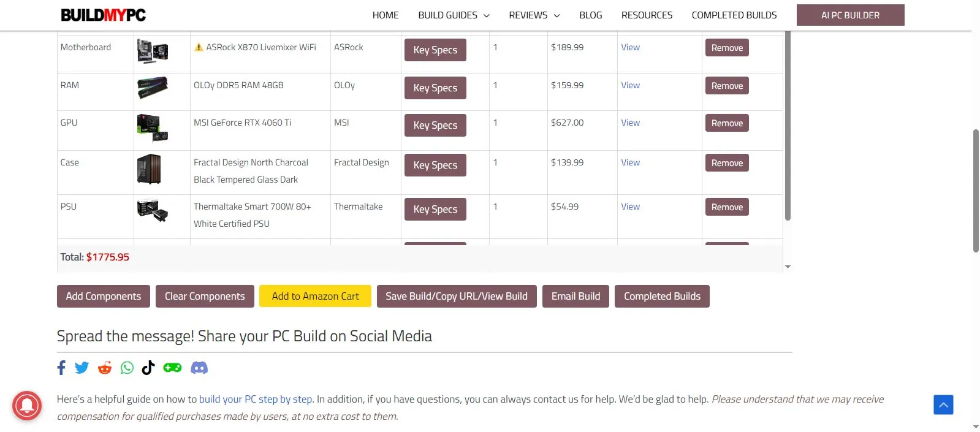Show Key Specs for the MSI GPU

[x=435, y=126]
